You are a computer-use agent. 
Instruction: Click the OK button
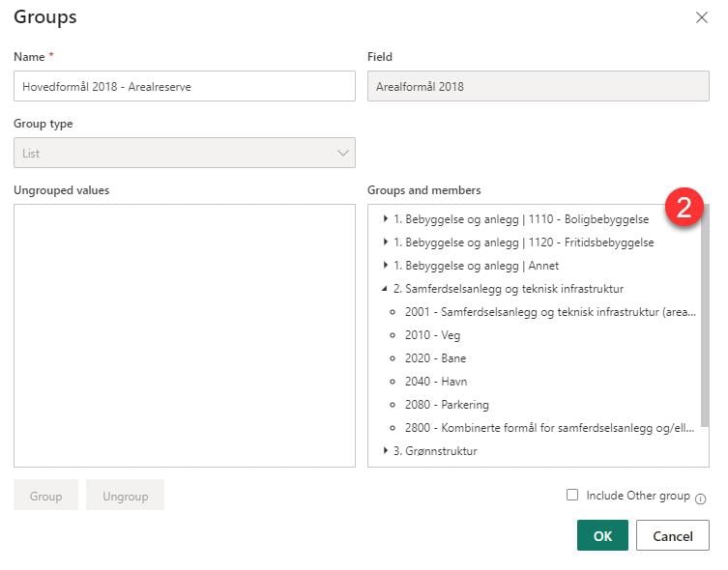pos(602,536)
